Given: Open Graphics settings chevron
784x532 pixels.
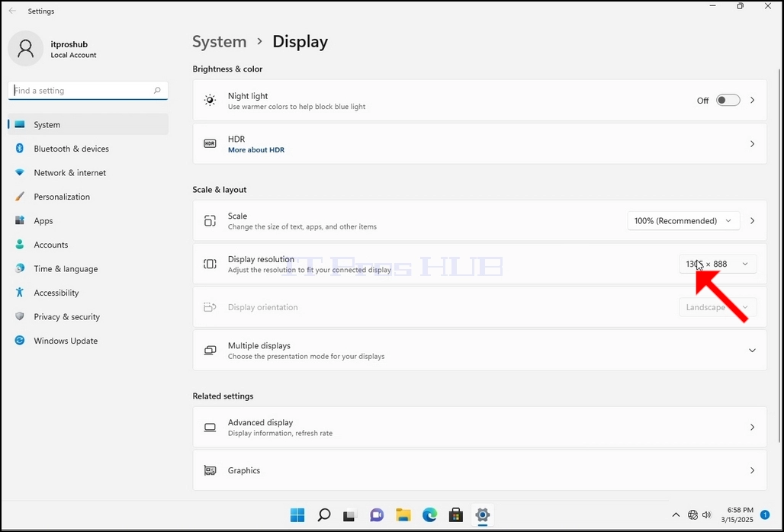Looking at the screenshot, I should [x=752, y=470].
